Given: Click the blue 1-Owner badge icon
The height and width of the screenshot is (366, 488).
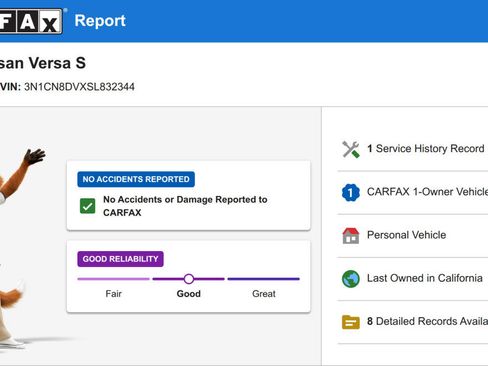Looking at the screenshot, I should 351,192.
